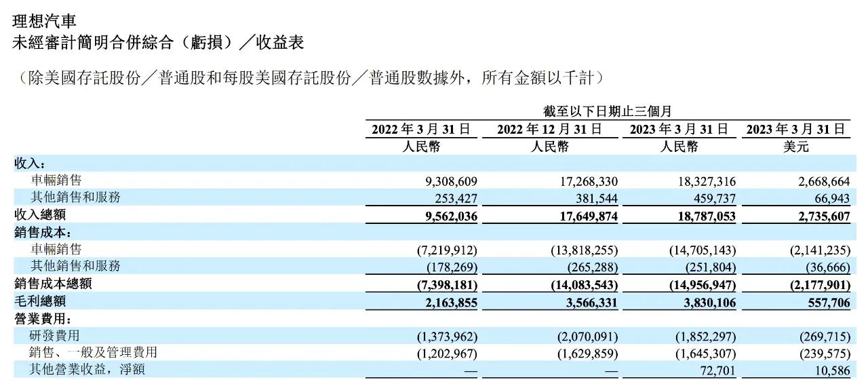Screen dimensions: 868x380
Task: Select the value 459,737
Action: coord(713,198)
